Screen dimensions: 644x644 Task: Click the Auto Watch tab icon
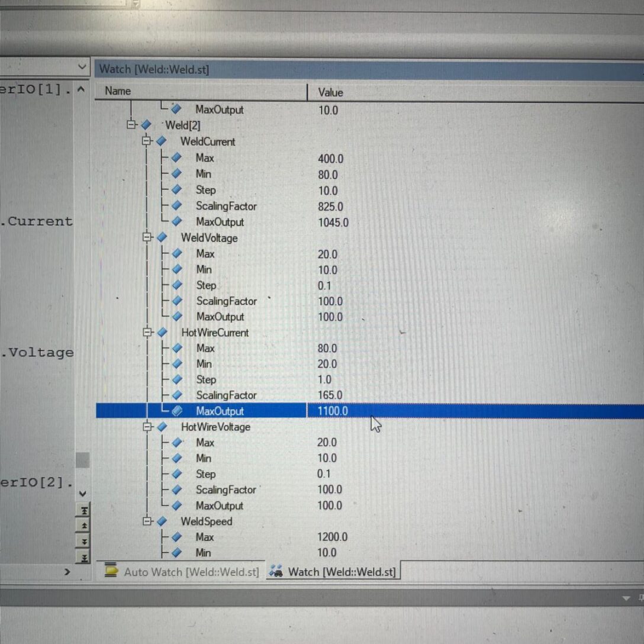111,570
